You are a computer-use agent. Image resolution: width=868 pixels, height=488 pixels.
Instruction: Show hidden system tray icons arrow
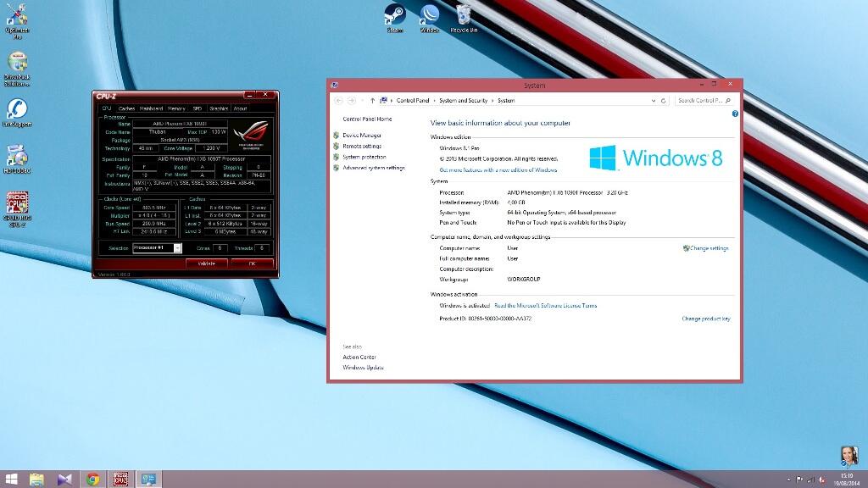[x=788, y=480]
